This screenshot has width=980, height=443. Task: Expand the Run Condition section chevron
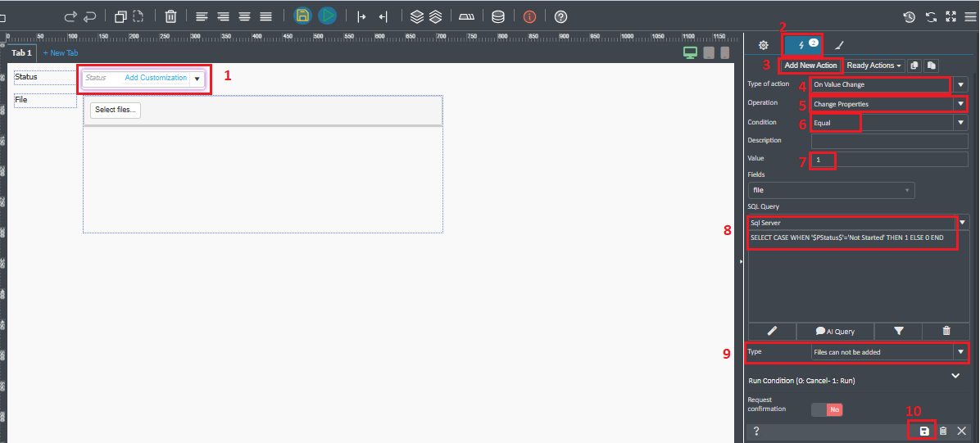tap(955, 376)
